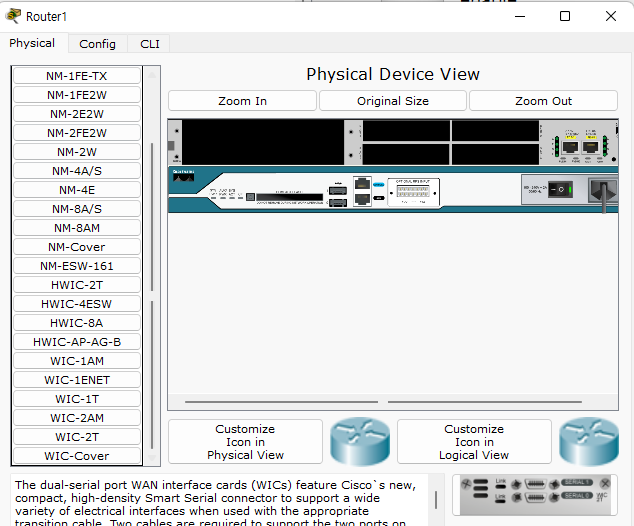
Task: Click the Router1 window title icon
Action: point(13,16)
